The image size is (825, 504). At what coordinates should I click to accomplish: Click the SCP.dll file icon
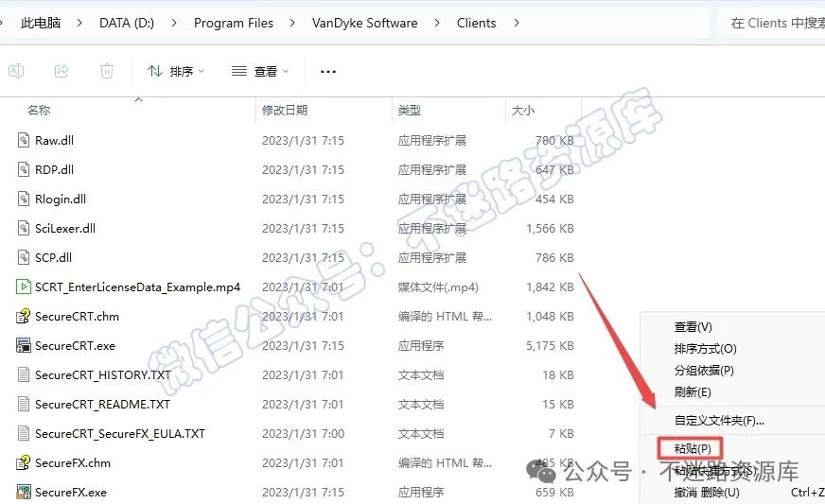tap(23, 257)
